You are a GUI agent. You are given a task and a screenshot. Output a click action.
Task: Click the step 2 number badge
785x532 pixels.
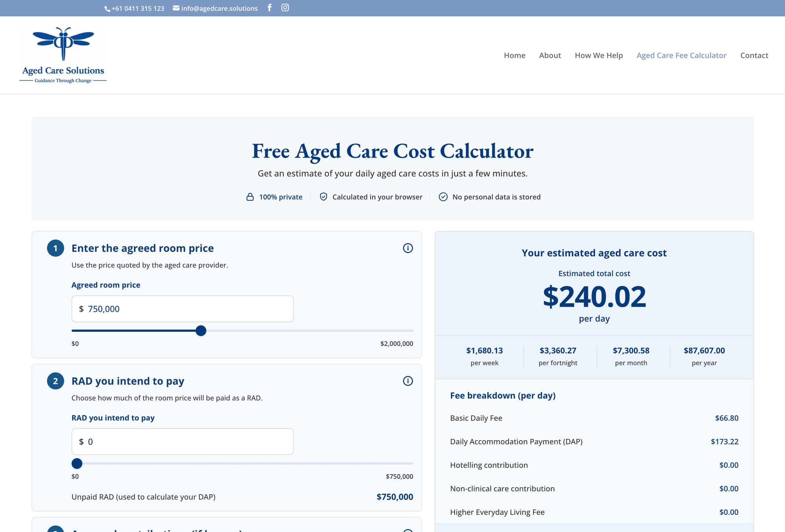55,381
